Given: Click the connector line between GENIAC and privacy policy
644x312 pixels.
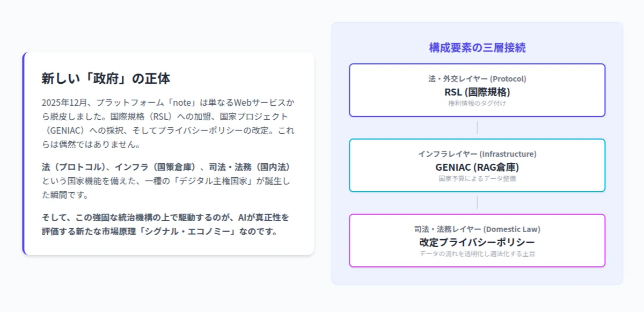Looking at the screenshot, I should 477,203.
